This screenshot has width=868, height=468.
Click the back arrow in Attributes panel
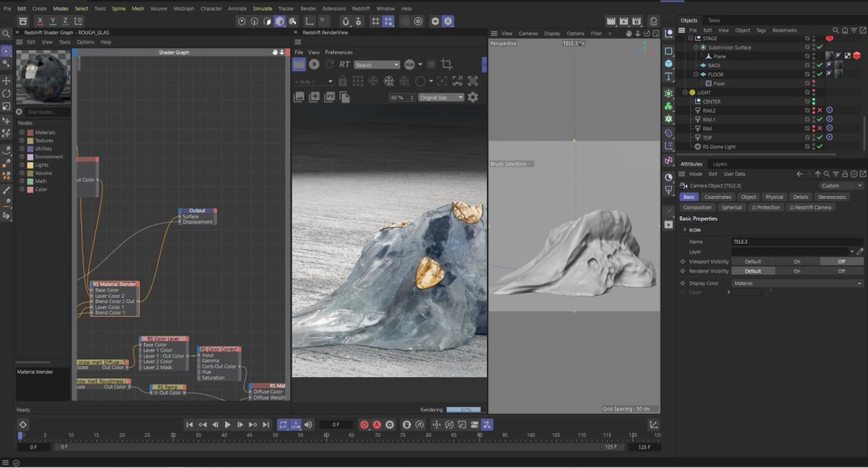pos(799,174)
